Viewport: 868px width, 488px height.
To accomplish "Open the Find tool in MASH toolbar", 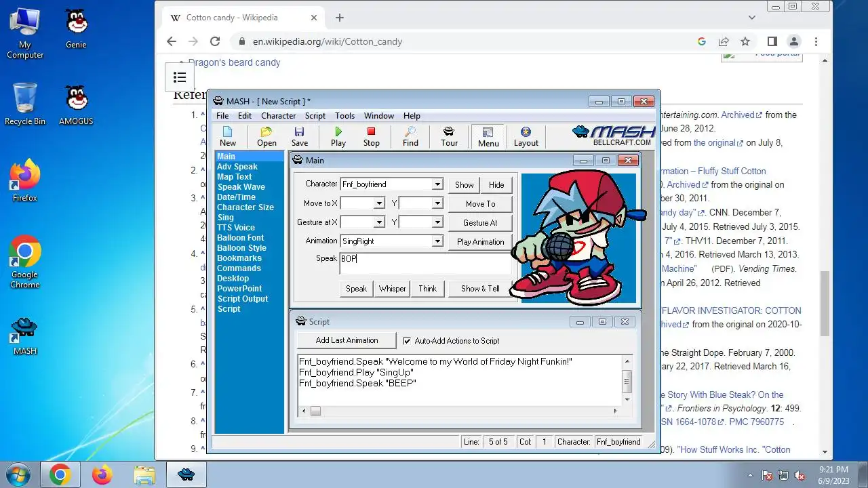I will (x=410, y=136).
